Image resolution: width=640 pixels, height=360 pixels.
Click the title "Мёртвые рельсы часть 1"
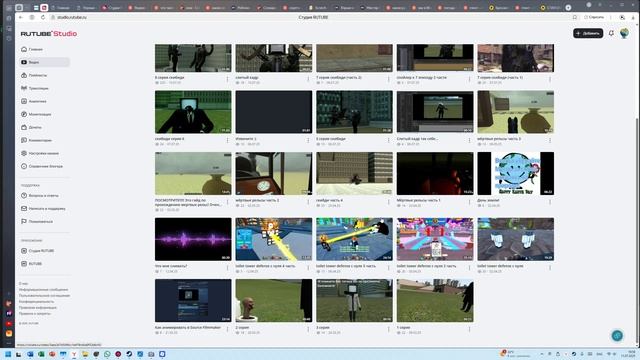click(x=418, y=200)
